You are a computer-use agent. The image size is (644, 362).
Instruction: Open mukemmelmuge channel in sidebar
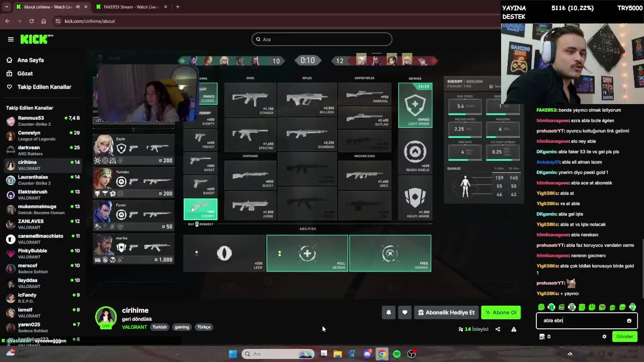tap(43, 210)
